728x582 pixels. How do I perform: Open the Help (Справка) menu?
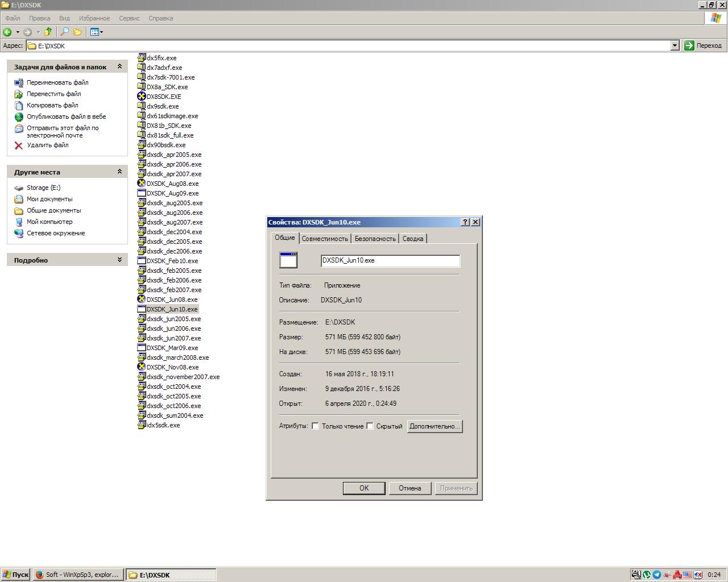(160, 18)
